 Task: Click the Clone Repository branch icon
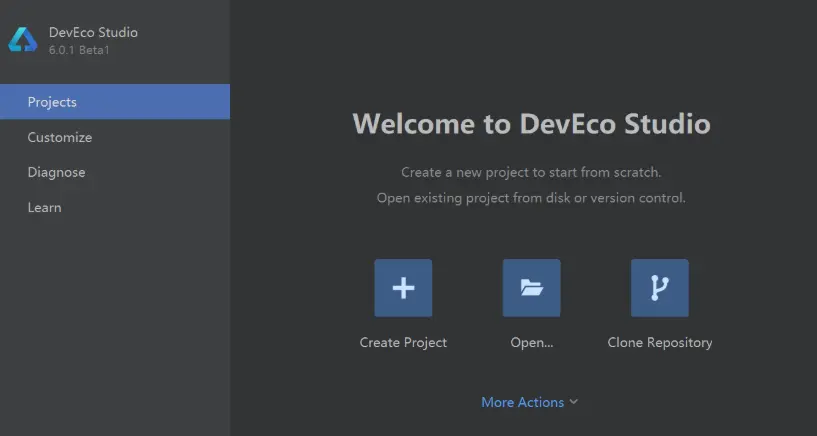click(x=659, y=288)
